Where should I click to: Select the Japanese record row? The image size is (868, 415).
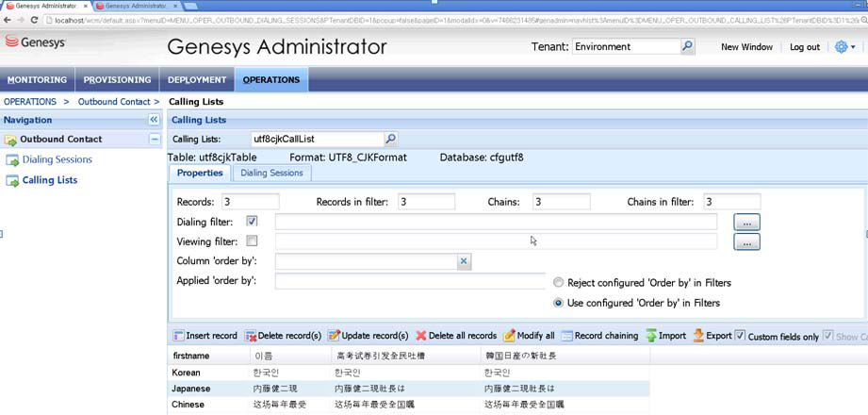coord(408,389)
